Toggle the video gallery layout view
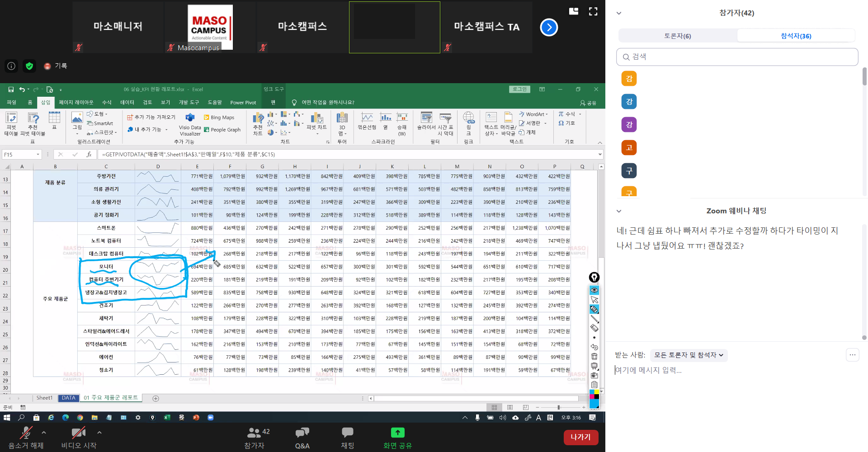The height and width of the screenshot is (452, 868). tap(574, 12)
